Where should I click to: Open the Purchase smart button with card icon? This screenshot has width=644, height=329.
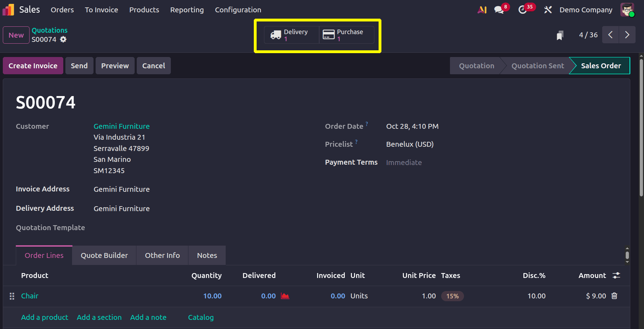pyautogui.click(x=346, y=35)
